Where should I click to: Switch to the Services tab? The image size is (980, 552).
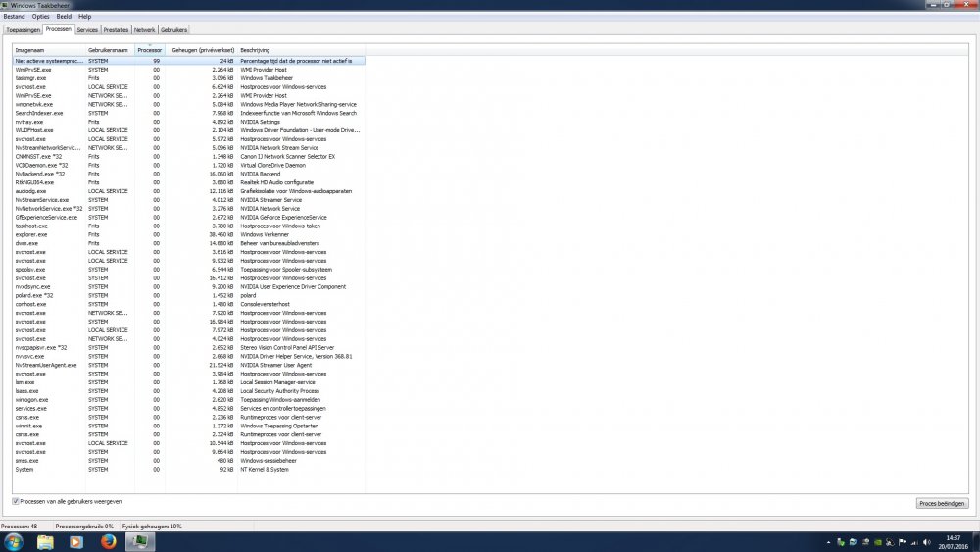coord(87,30)
